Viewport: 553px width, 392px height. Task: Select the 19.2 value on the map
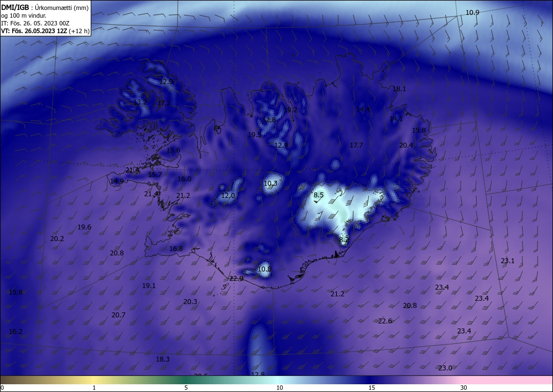tap(290, 110)
